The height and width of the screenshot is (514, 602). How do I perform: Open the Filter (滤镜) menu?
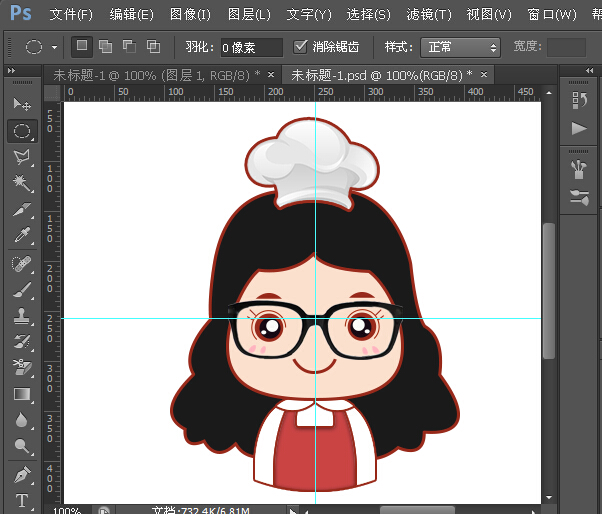428,15
